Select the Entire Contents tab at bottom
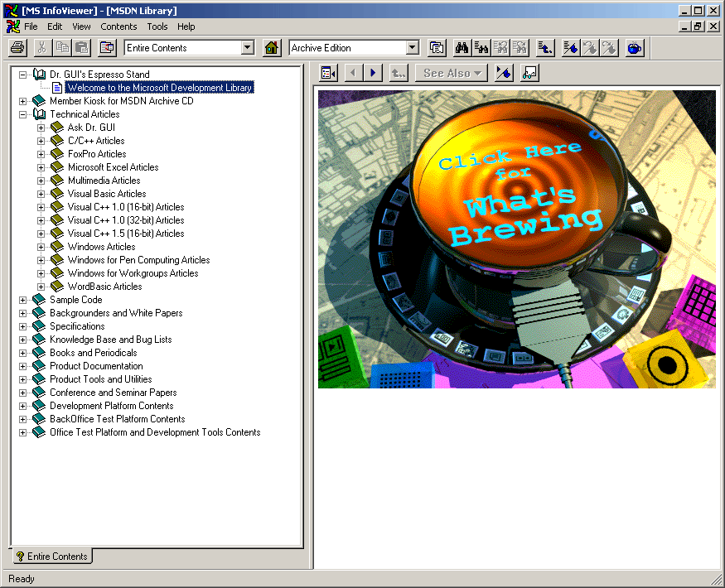Screen dimensions: 725x588 click(x=51, y=556)
